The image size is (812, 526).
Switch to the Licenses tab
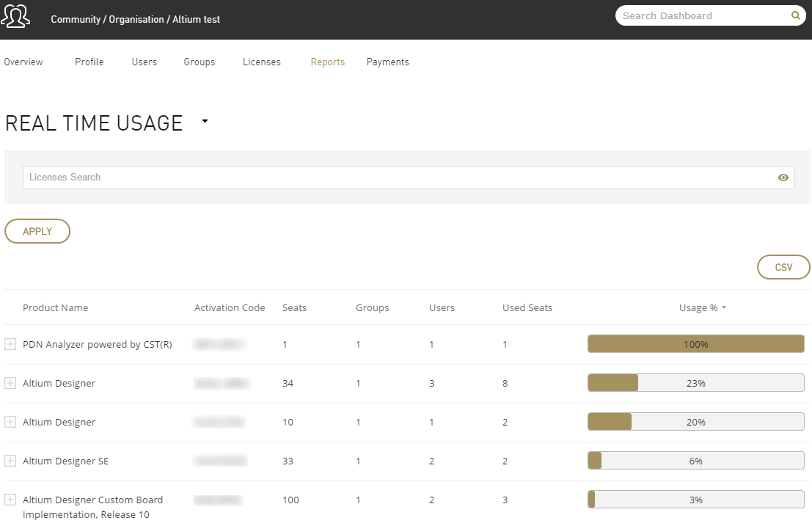[262, 62]
